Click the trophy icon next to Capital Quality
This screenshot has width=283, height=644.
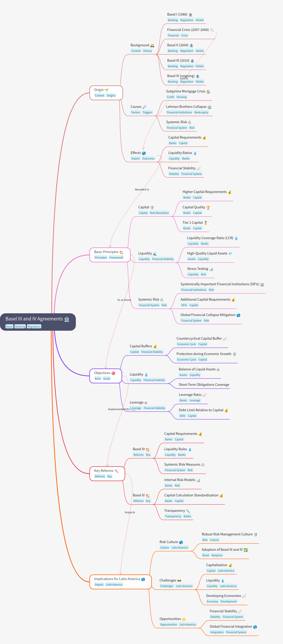pos(208,207)
